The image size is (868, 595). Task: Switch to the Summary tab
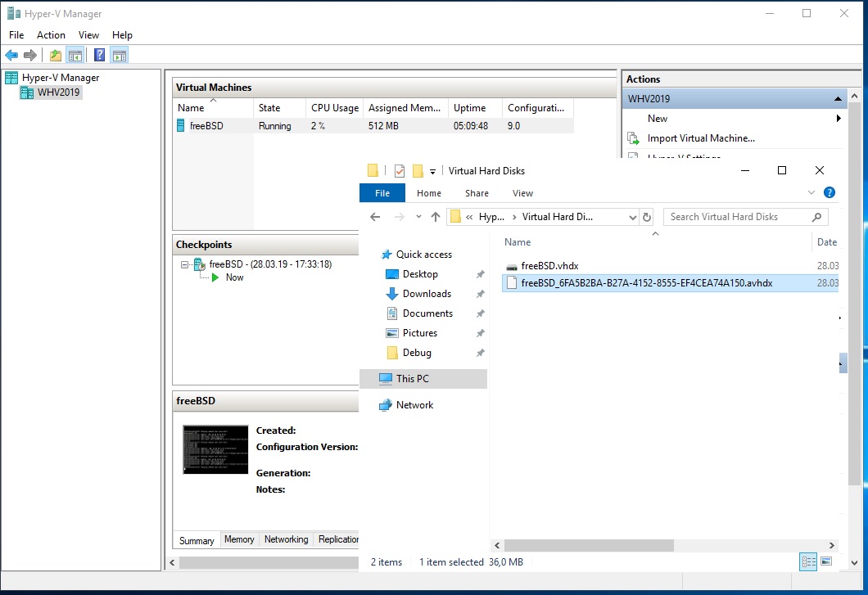pyautogui.click(x=197, y=540)
